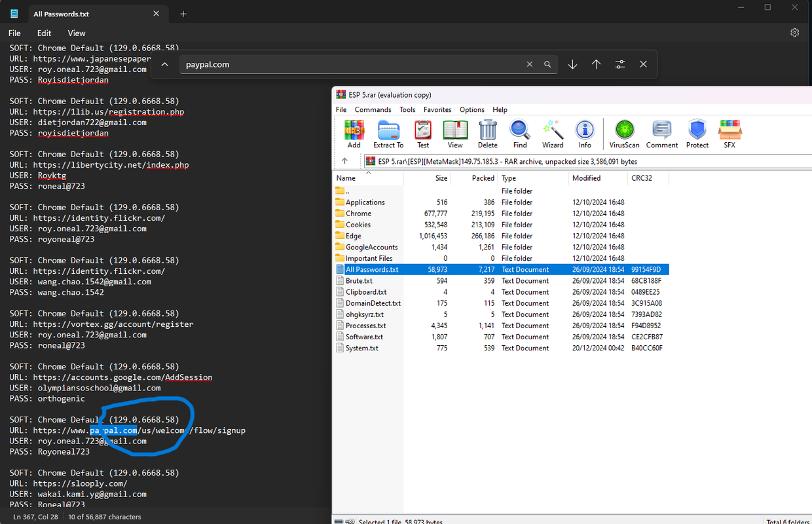Screen dimensions: 812x524
Task: Close the All Passwords.txt tab
Action: 157,14
